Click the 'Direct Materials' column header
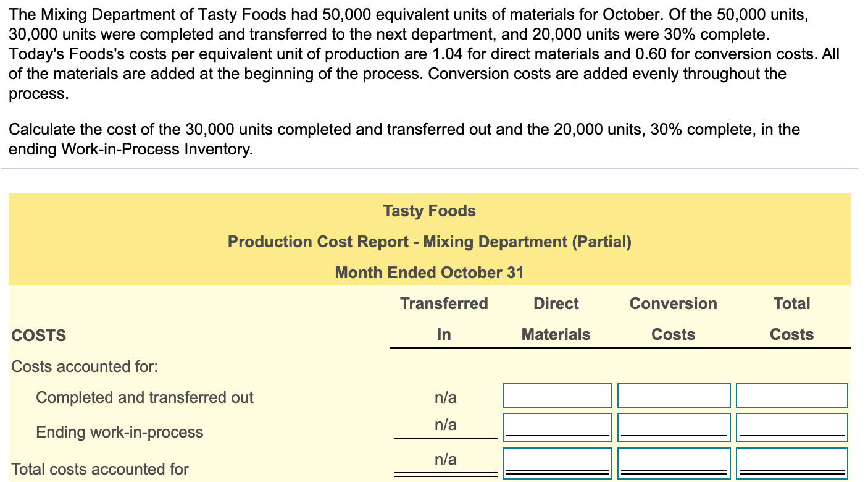868x482 pixels. pos(556,319)
